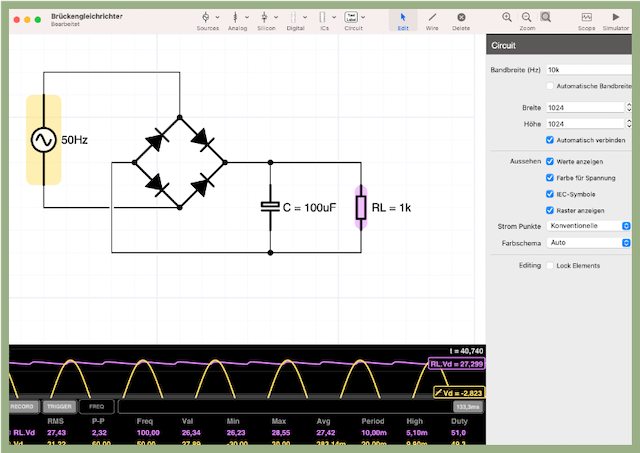Click the Breite stepper arrows

coord(629,107)
